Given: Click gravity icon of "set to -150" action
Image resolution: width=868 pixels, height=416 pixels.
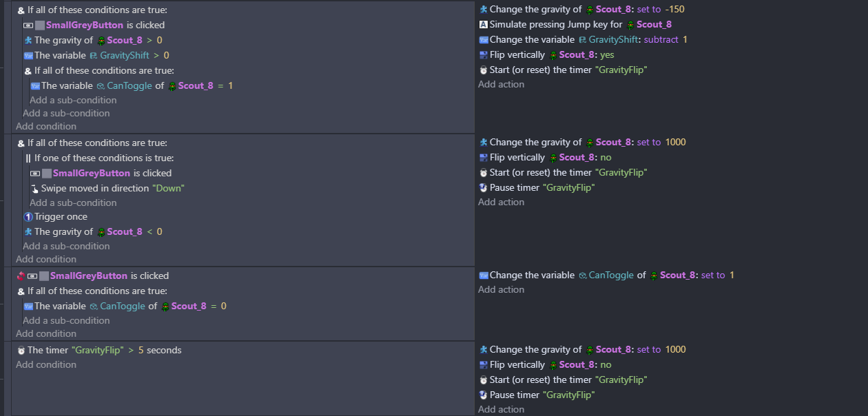Looking at the screenshot, I should click(483, 10).
